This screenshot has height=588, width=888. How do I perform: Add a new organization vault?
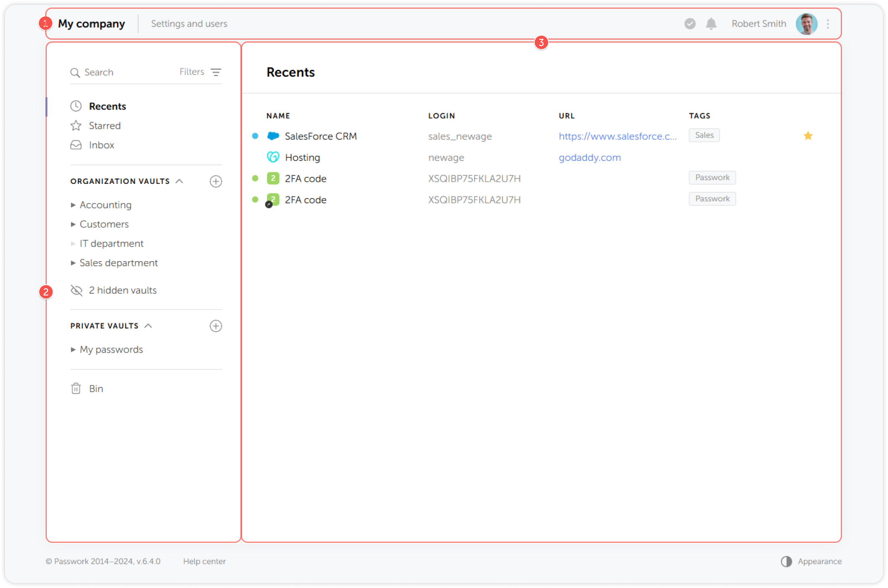click(216, 181)
